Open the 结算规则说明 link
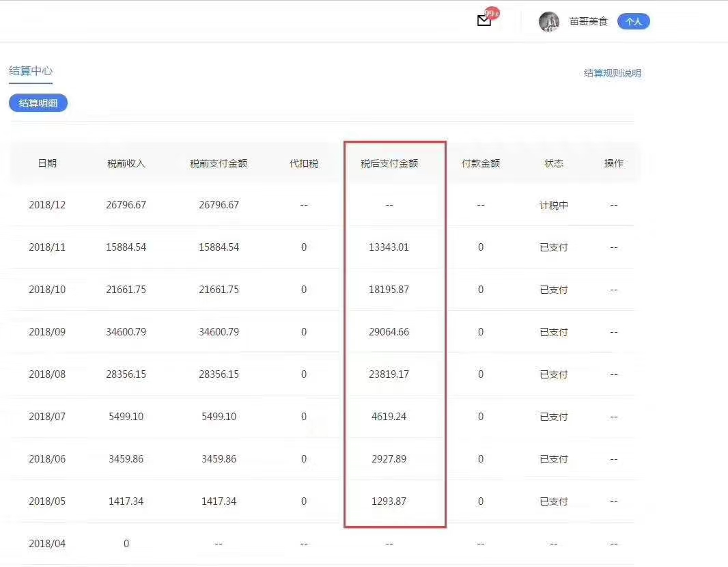This screenshot has width=728, height=567. [x=612, y=73]
